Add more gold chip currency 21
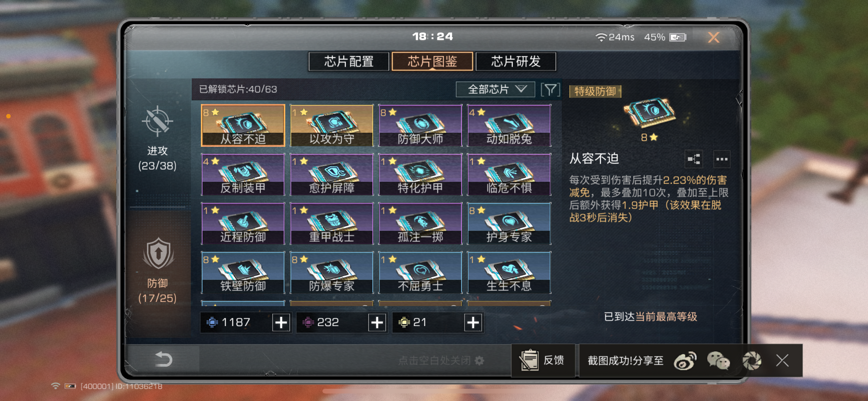The image size is (868, 401). point(473,323)
